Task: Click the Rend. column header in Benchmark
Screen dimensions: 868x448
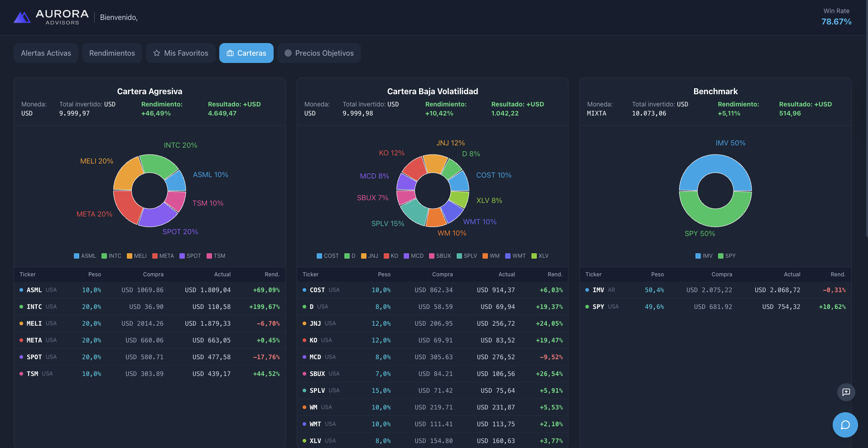Action: [x=838, y=275]
